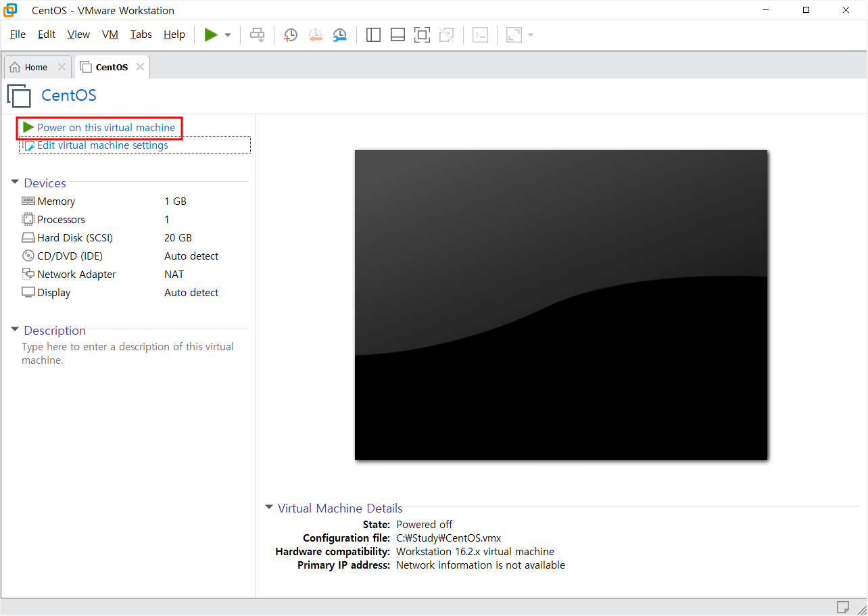868x616 pixels.
Task: Click the green play icon beside Power on link
Action: pos(28,127)
